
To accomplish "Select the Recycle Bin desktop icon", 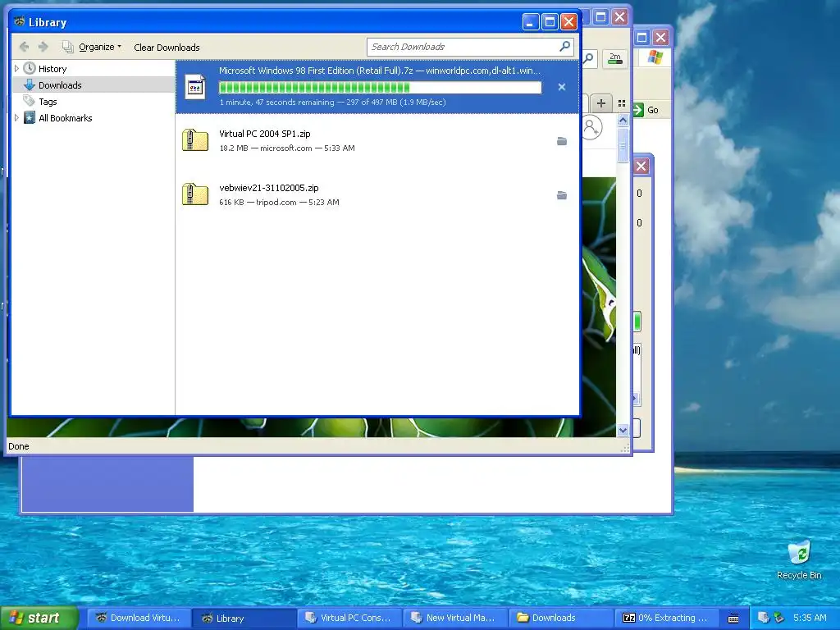I will (x=799, y=559).
